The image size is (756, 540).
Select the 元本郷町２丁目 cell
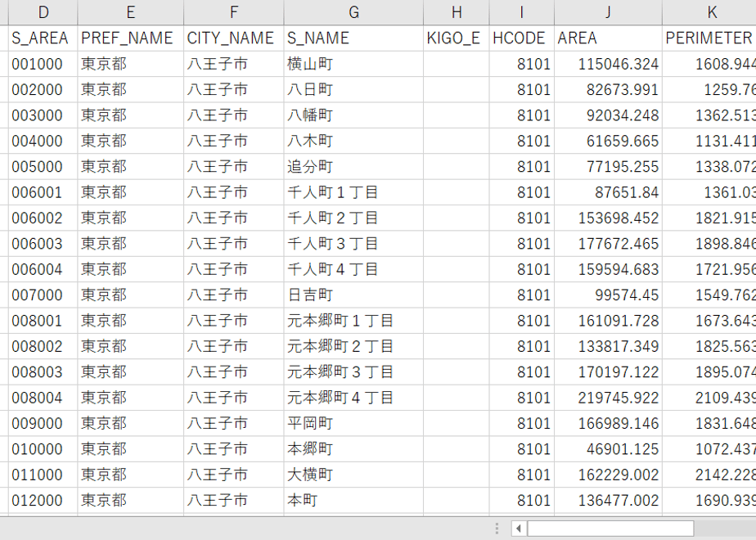[353, 346]
